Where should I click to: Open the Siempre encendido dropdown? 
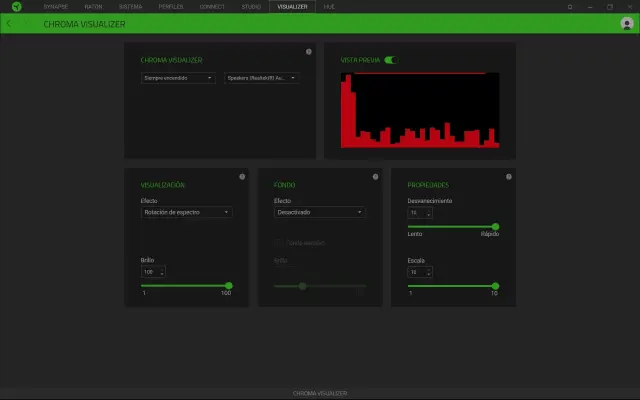coord(178,77)
